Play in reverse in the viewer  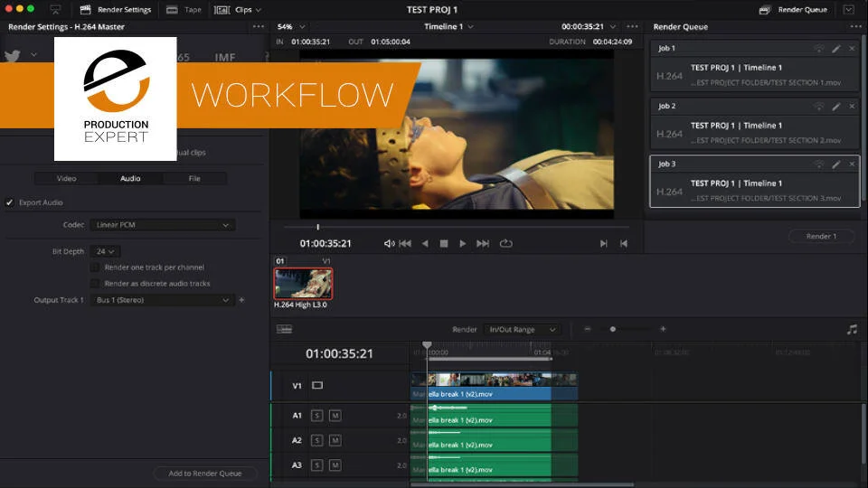tap(425, 243)
